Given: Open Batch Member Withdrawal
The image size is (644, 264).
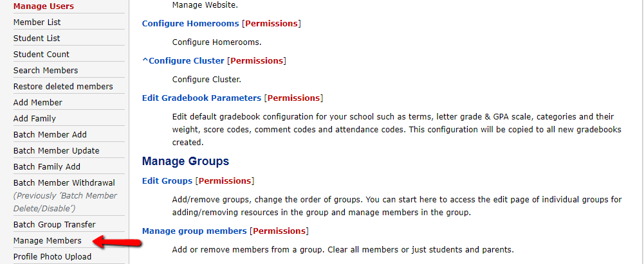Looking at the screenshot, I should 64,182.
